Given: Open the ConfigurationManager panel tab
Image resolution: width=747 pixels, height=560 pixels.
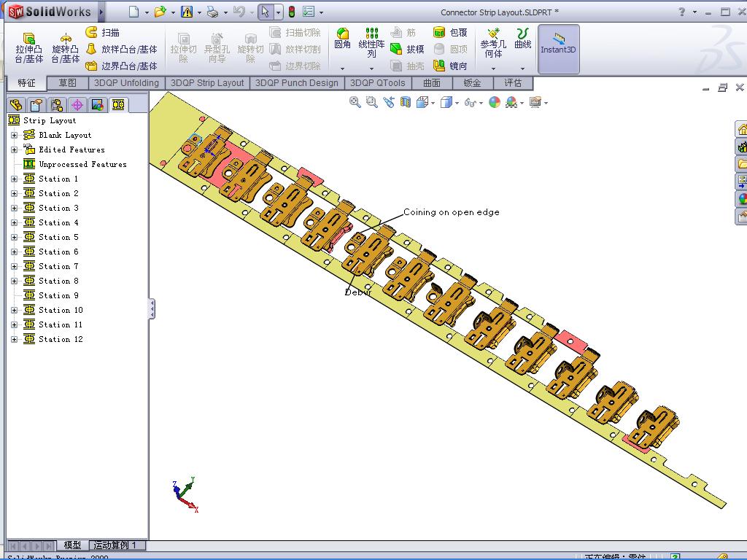Looking at the screenshot, I should coord(57,105).
